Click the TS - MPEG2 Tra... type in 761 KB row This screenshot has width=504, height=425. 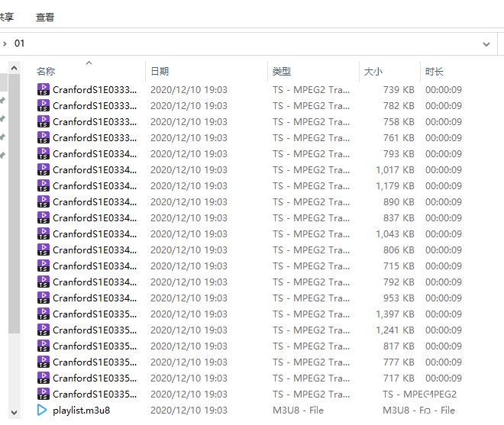pos(311,138)
